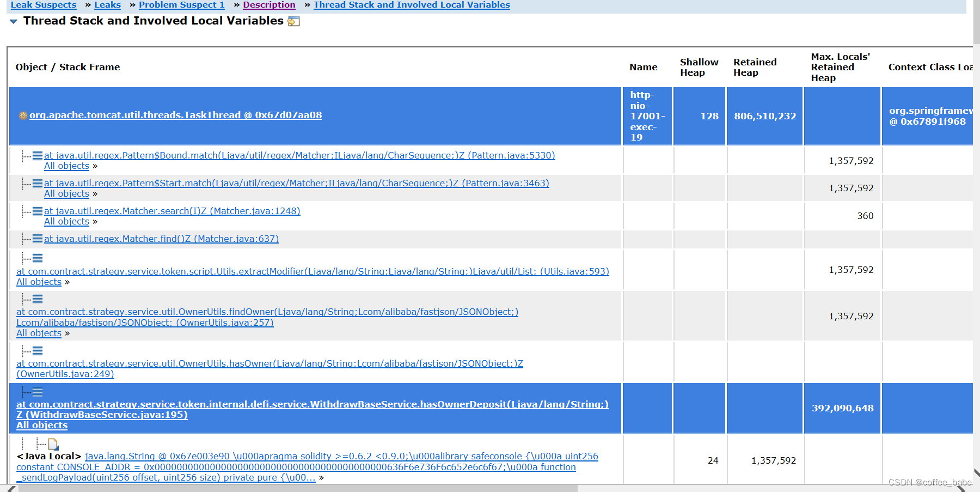Open Matcher.find stack frame link
The image size is (980, 492).
[x=161, y=239]
